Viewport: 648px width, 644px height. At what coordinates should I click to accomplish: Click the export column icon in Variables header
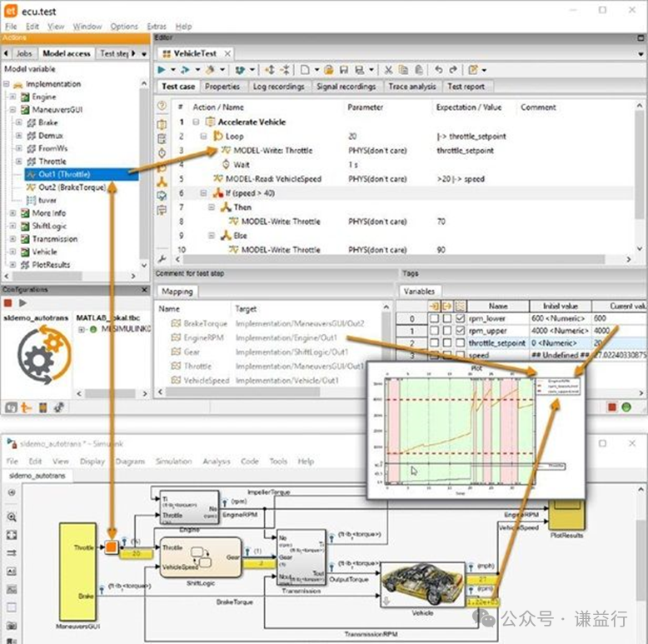[447, 306]
